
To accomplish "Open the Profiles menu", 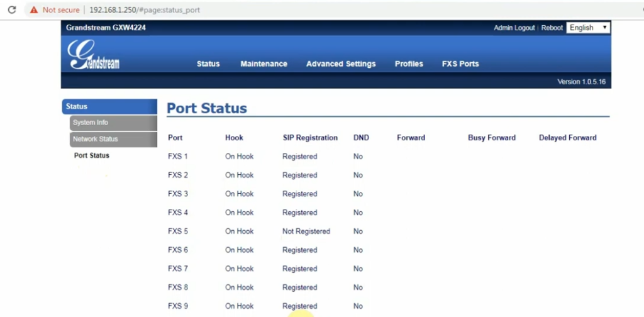I will [409, 64].
